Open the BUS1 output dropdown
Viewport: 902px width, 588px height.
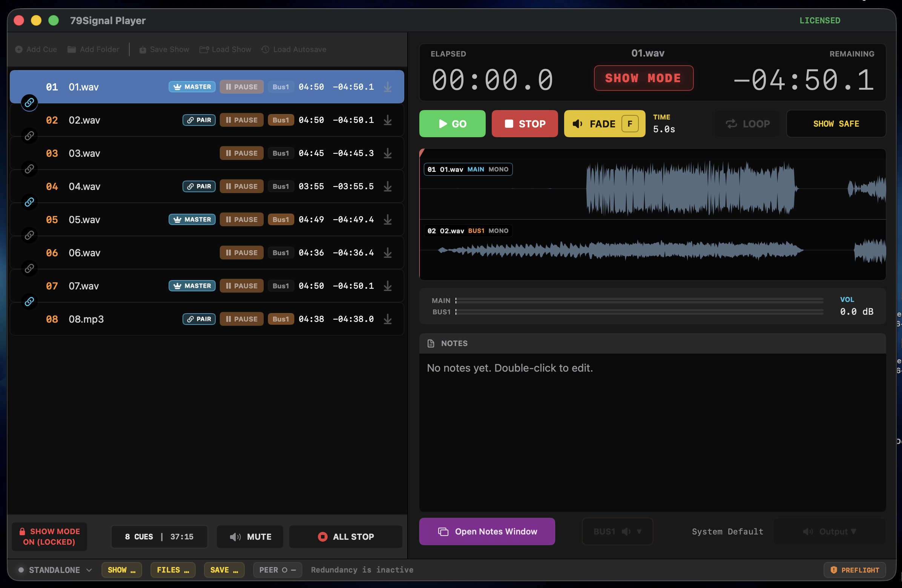617,531
